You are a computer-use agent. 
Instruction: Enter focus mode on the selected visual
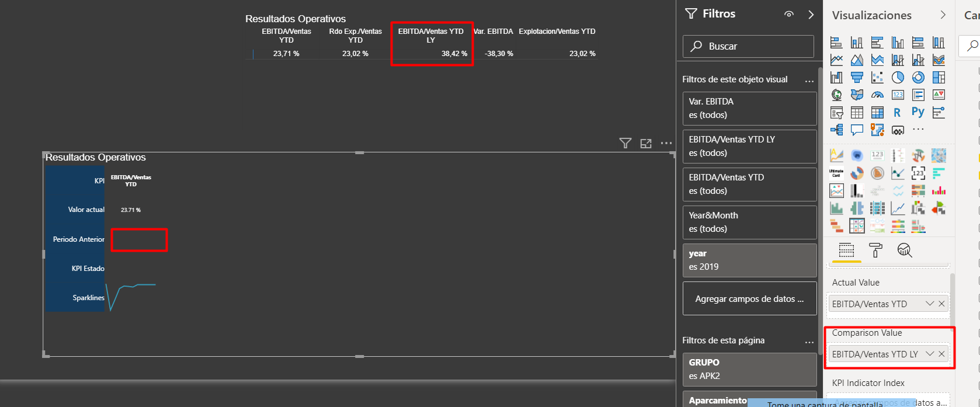coord(646,143)
